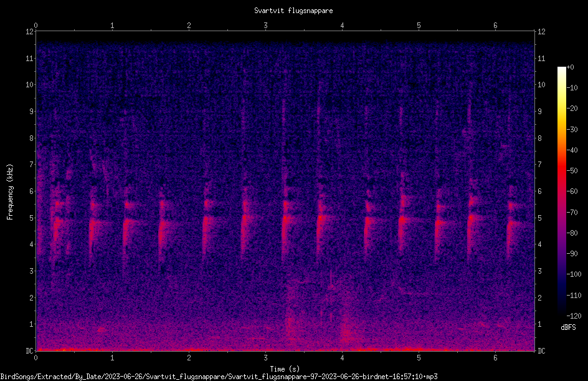Click 'DC' on the right frequency axis

541,351
